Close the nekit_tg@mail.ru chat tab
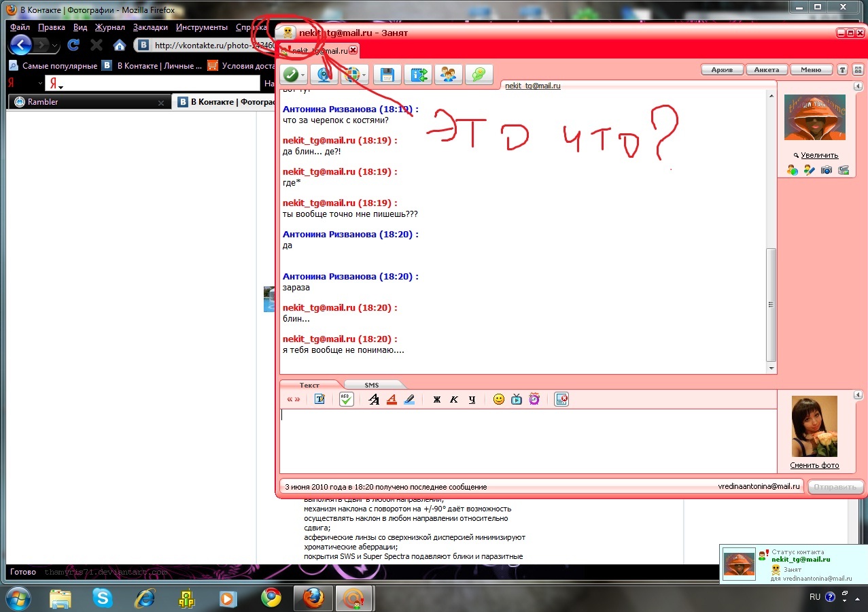Screen dimensions: 868x612 click(x=353, y=50)
